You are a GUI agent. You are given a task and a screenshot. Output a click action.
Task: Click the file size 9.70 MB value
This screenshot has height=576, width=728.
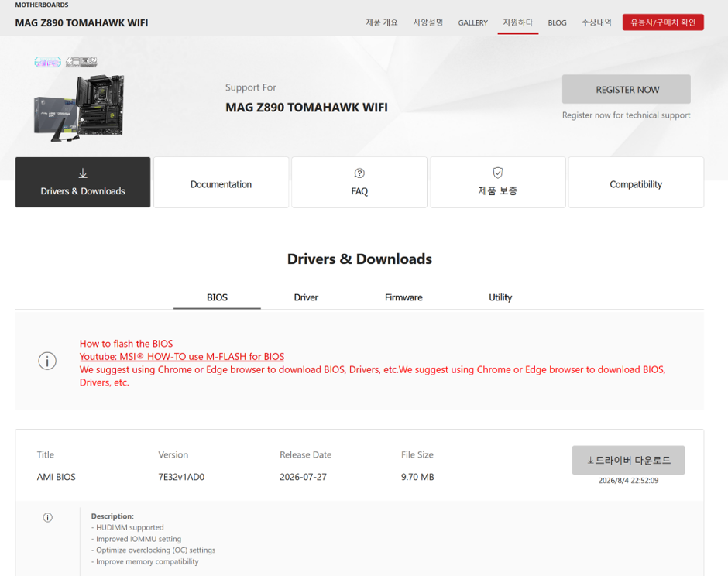[417, 477]
